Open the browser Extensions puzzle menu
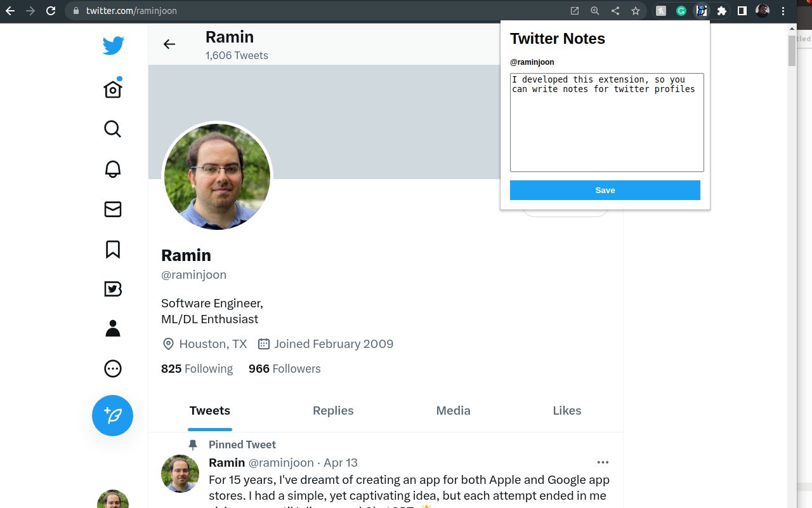Screen dimensions: 812x508 (x=721, y=10)
